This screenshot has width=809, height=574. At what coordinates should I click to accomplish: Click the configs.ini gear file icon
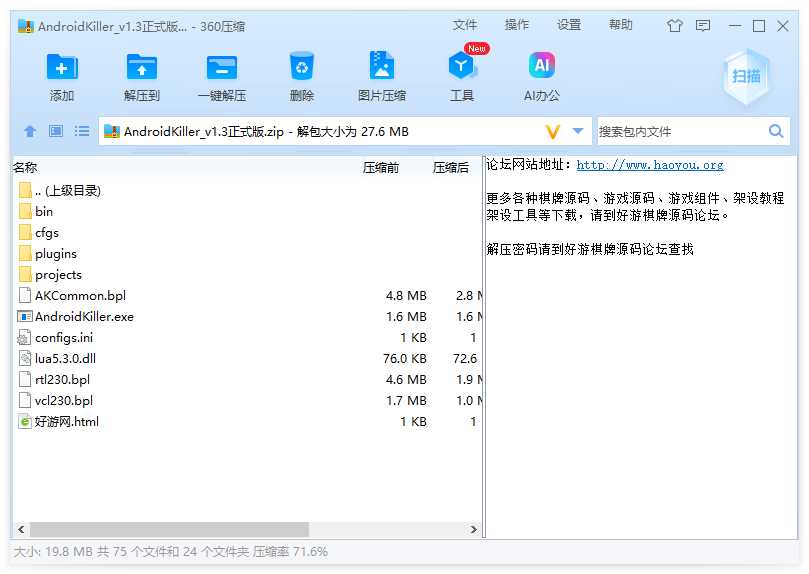click(x=24, y=338)
